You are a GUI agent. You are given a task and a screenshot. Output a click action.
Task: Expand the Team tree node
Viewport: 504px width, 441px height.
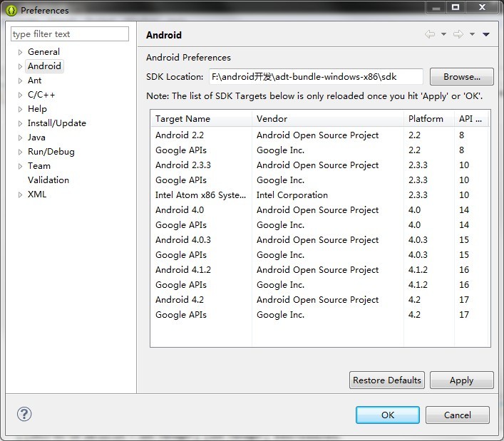[20, 166]
